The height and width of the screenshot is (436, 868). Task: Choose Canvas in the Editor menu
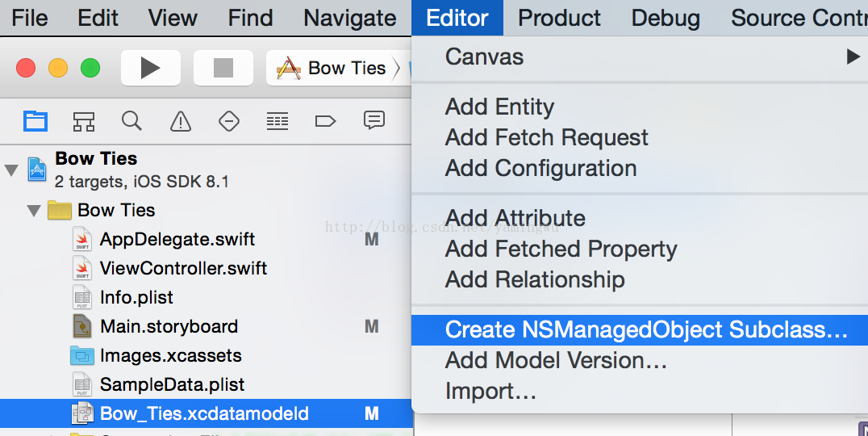pyautogui.click(x=640, y=57)
